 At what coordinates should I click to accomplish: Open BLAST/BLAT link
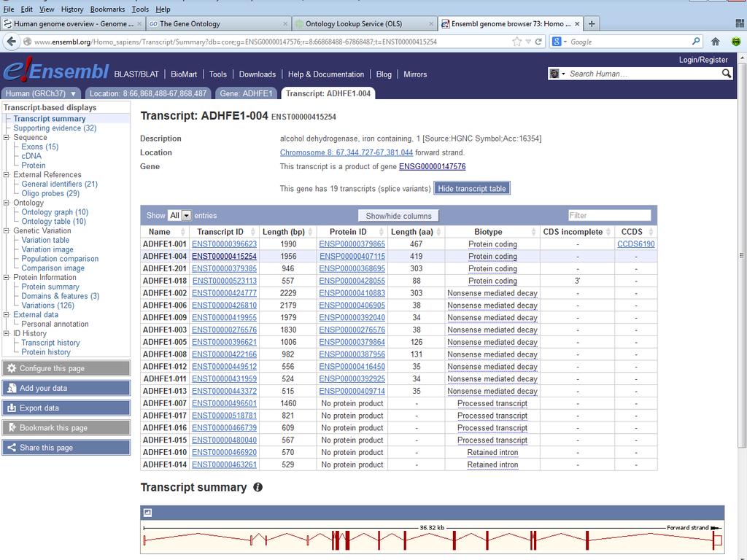136,74
